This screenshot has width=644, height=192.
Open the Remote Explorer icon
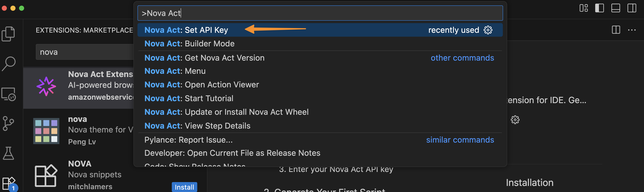click(8, 94)
